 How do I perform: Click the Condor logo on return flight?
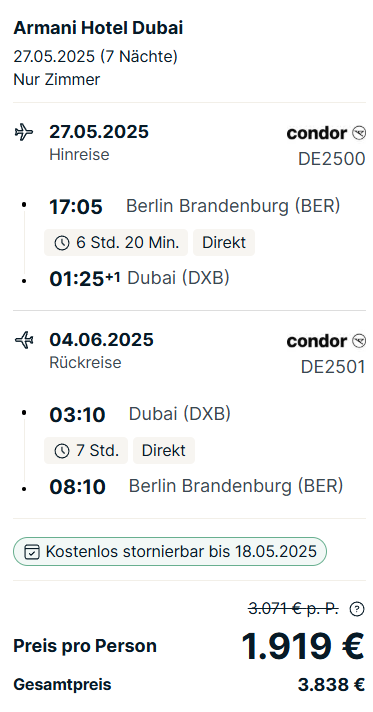coord(326,341)
